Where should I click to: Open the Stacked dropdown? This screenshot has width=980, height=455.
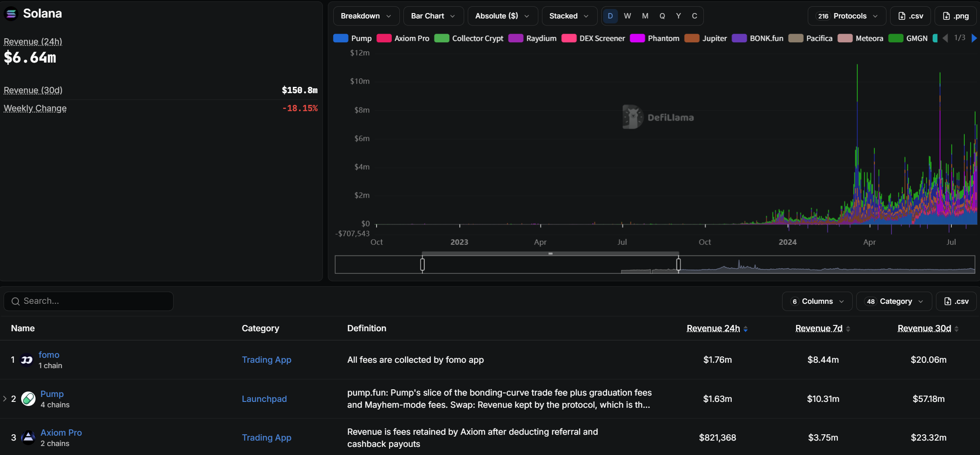(x=569, y=16)
